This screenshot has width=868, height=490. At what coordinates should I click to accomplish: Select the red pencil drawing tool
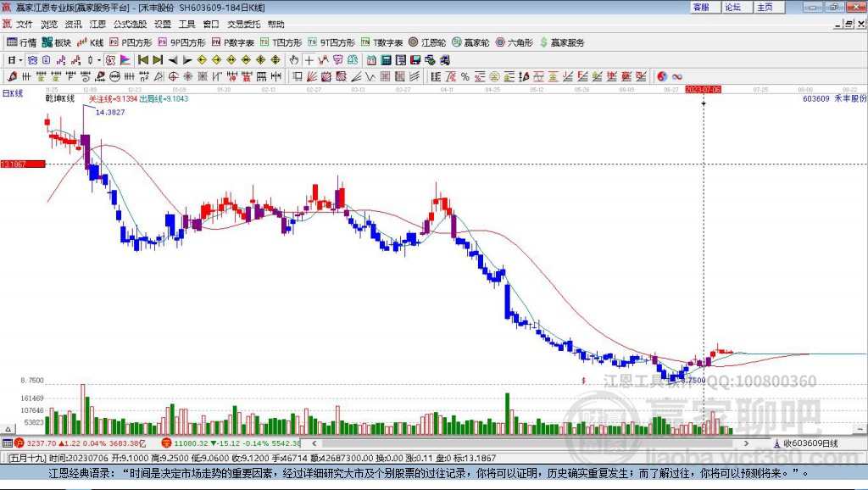[12, 76]
